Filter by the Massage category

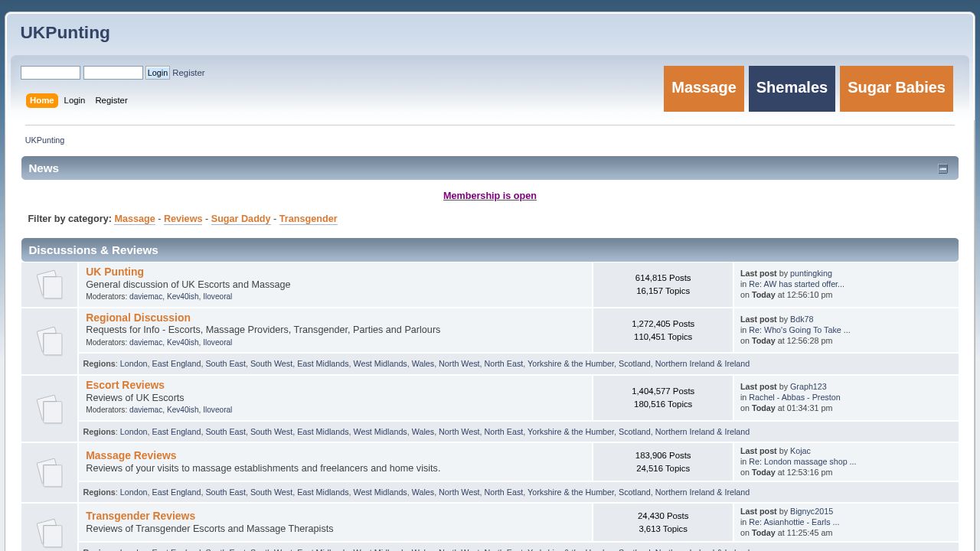pyautogui.click(x=135, y=219)
